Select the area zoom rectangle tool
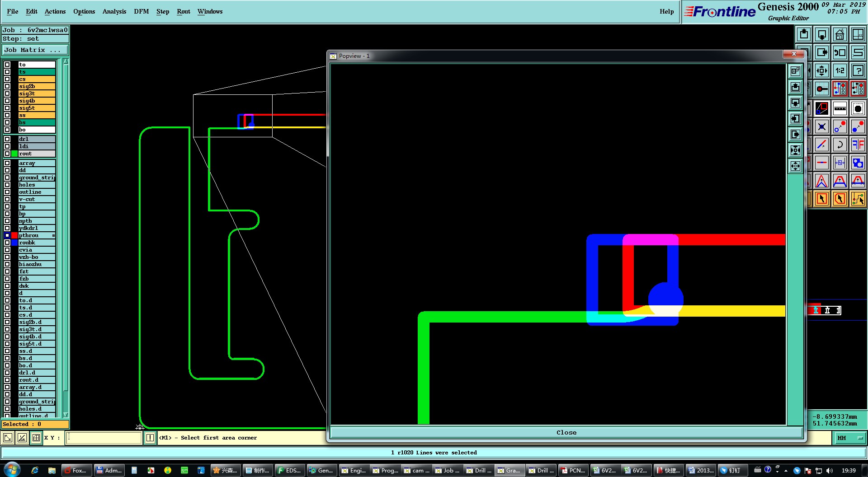Screen dimensions: 868x477 click(822, 108)
